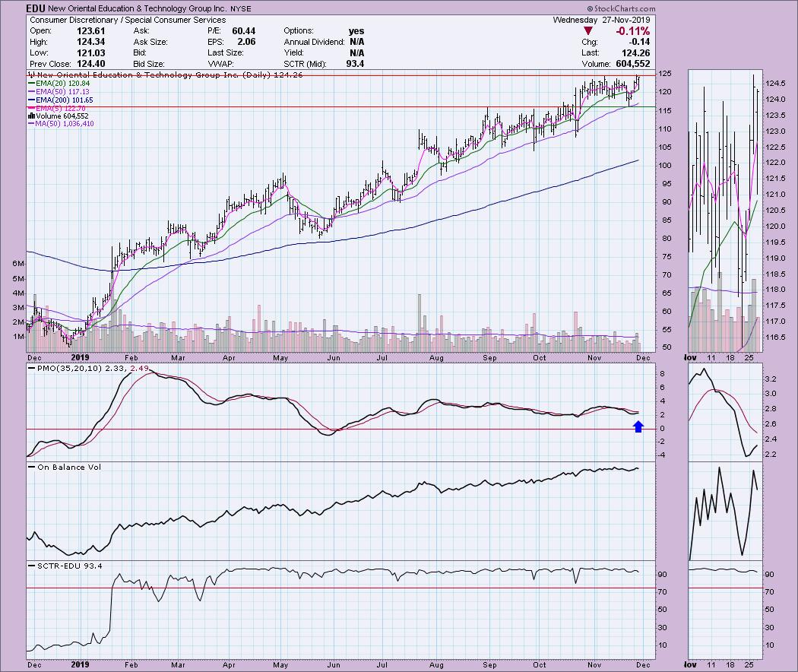
Task: Click the header Volume value 604,552
Action: pos(632,64)
